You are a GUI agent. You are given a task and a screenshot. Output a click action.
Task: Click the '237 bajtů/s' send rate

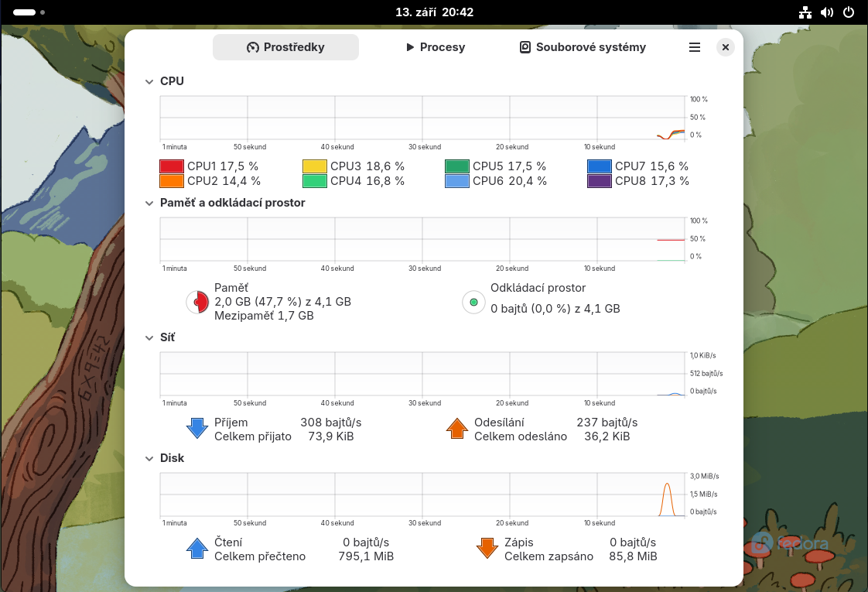click(x=607, y=423)
